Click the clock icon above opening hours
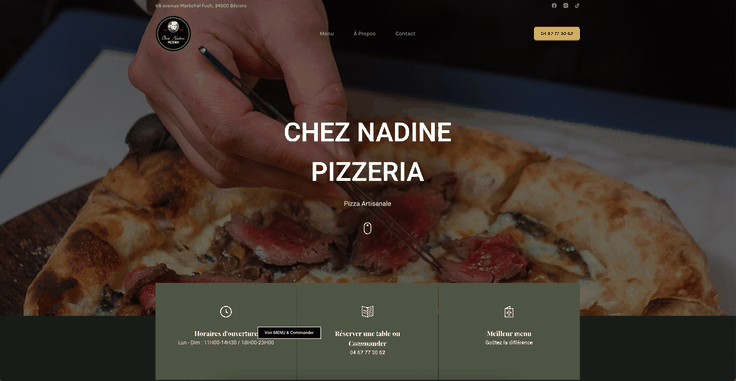The image size is (736, 381). coord(226,312)
